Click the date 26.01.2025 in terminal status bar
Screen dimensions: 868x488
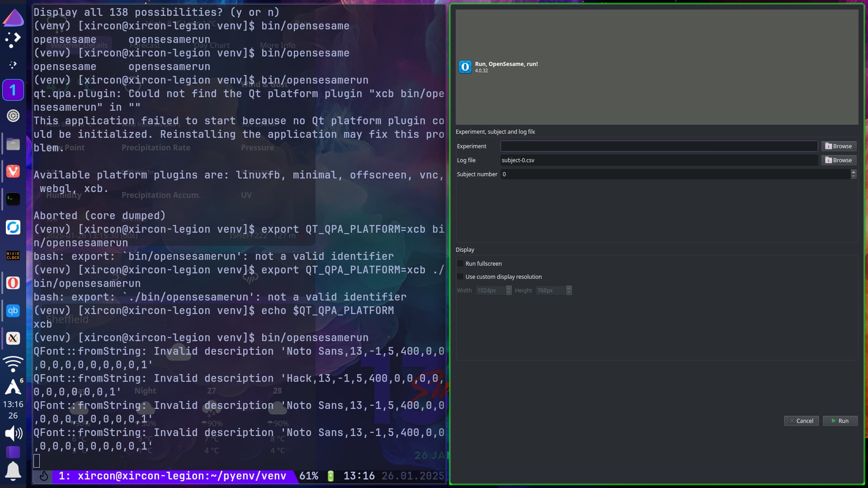[413, 476]
